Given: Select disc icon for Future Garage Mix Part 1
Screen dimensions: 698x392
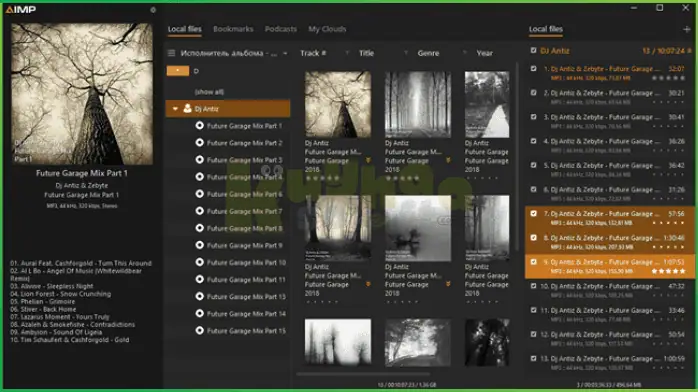Looking at the screenshot, I should click(199, 126).
